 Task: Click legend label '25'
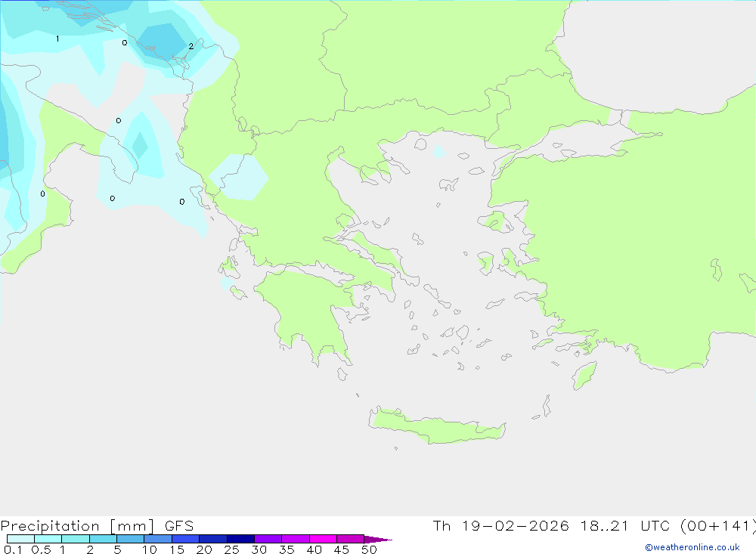click(x=231, y=549)
